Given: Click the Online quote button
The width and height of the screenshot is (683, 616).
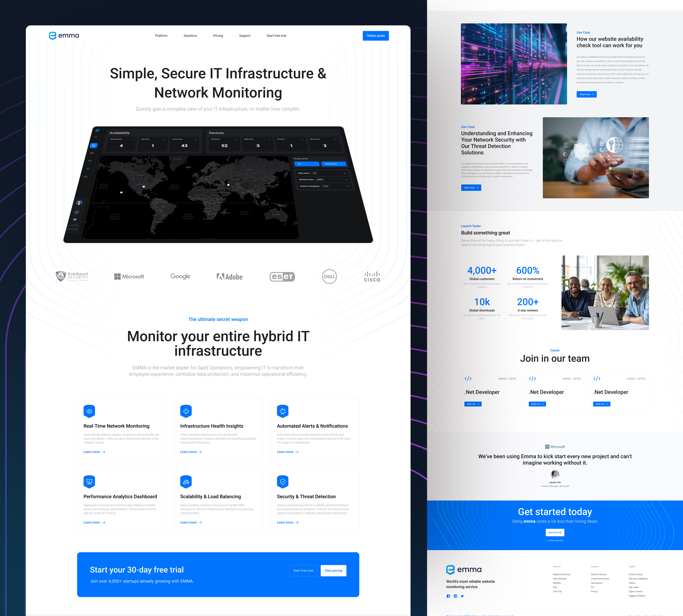Looking at the screenshot, I should tap(376, 36).
